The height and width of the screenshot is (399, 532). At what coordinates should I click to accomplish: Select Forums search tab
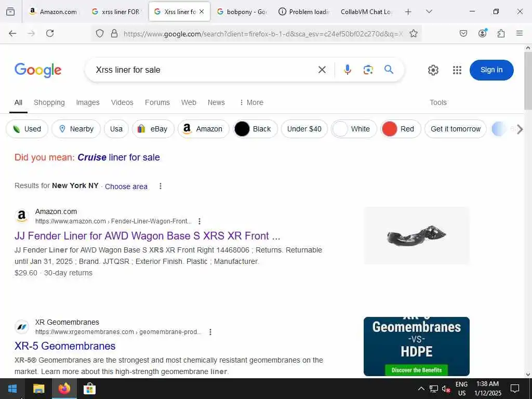tap(157, 102)
